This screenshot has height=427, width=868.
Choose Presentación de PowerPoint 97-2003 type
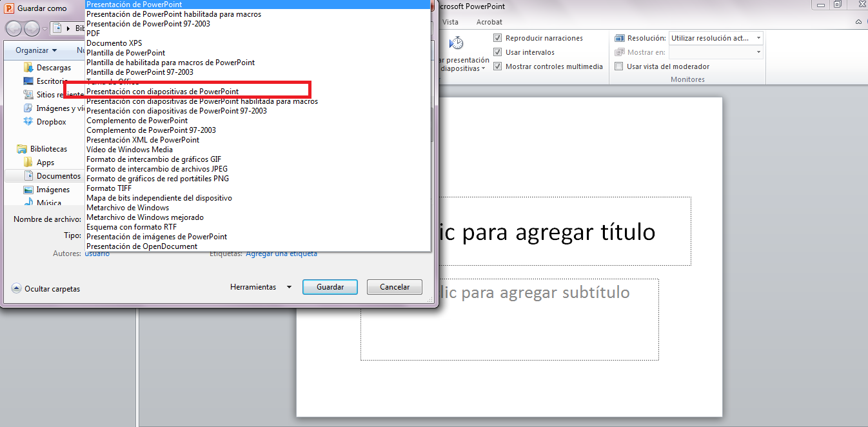tap(258, 24)
